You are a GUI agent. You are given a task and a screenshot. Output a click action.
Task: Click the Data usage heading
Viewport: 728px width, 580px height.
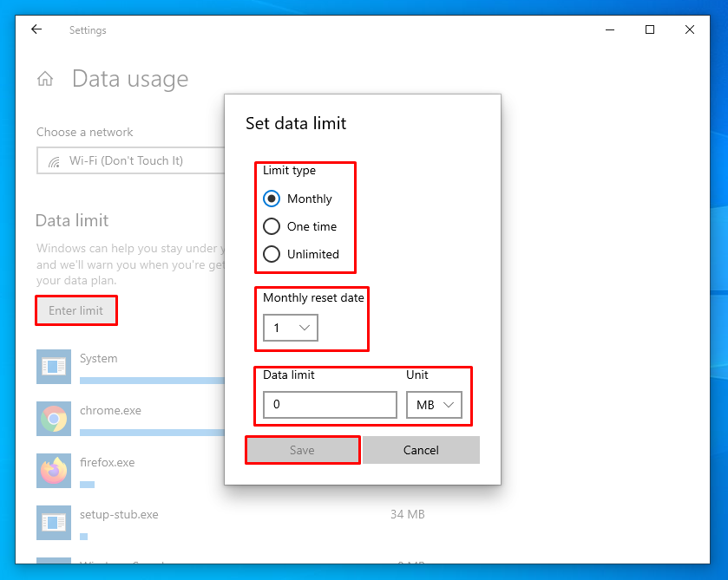pyautogui.click(x=130, y=78)
